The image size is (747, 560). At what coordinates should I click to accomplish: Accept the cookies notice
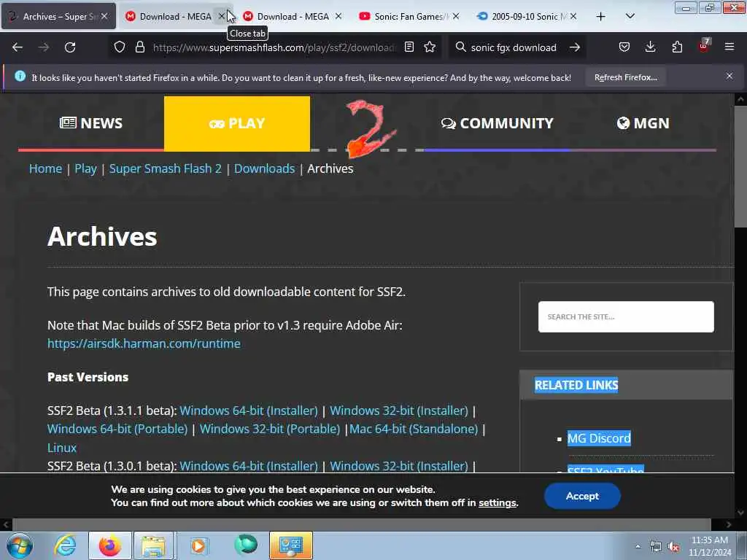coord(582,496)
